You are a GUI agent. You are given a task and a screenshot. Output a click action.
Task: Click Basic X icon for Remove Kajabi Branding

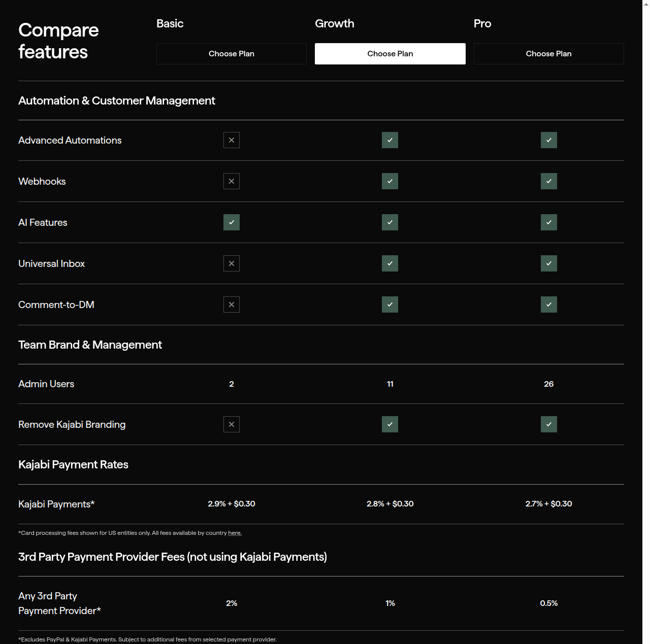(x=232, y=424)
